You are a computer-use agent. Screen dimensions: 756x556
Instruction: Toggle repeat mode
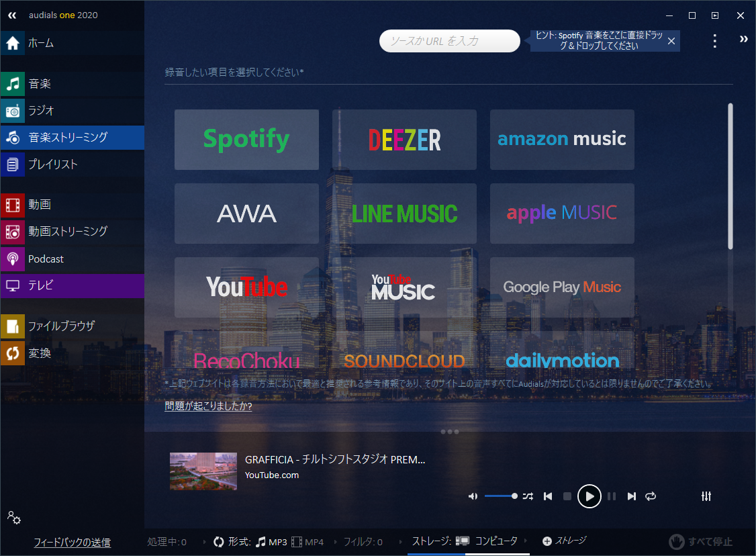(651, 496)
